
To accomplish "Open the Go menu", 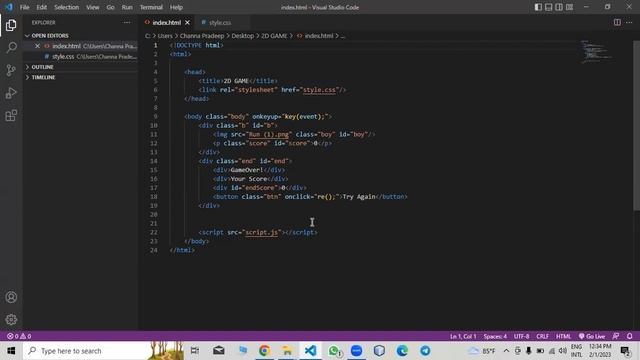I will (x=110, y=7).
